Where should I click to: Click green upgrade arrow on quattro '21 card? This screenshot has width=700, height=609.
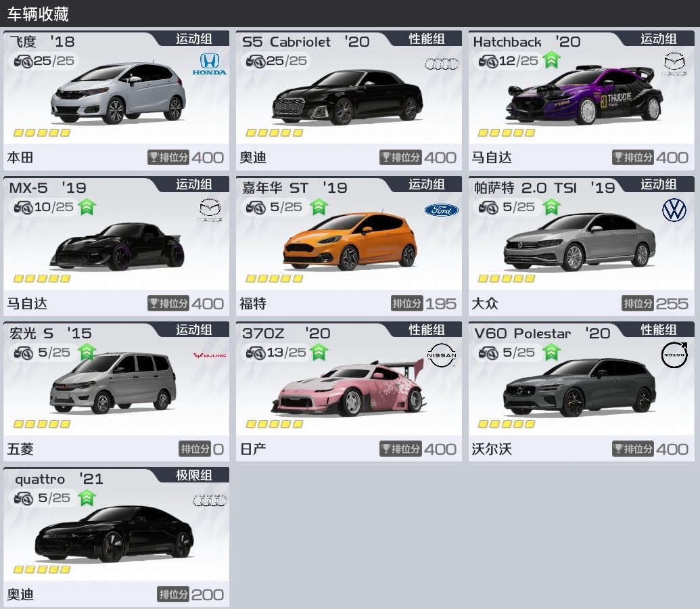(x=86, y=499)
